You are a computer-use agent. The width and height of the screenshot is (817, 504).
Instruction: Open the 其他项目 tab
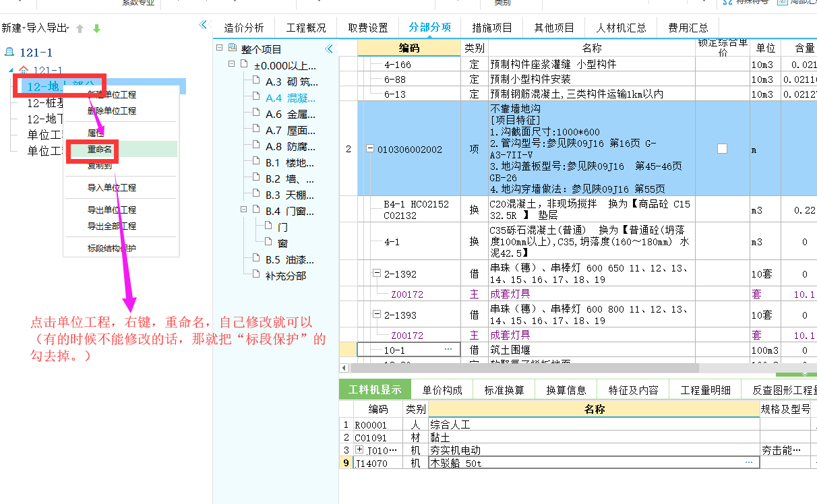click(x=554, y=28)
